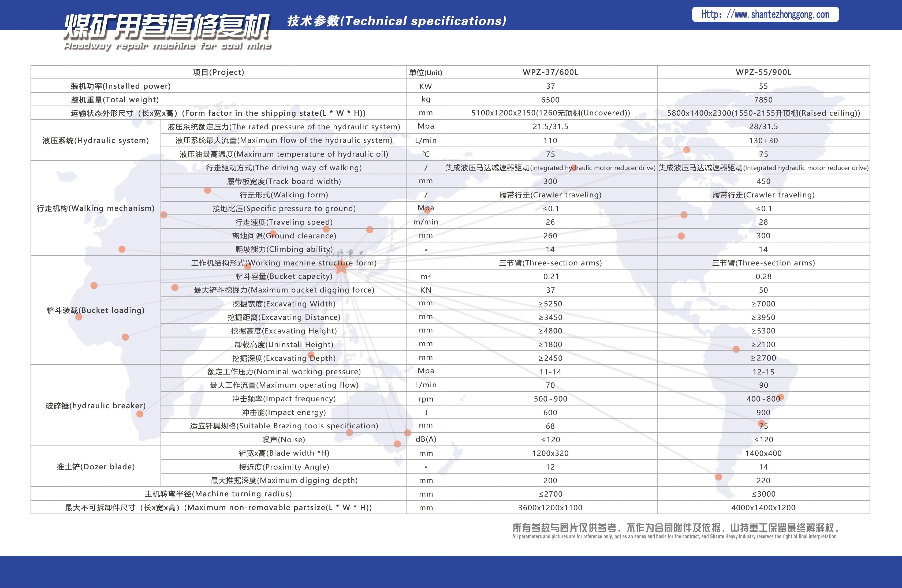The width and height of the screenshot is (902, 588).
Task: Select the Hydraulic system section label
Action: point(96,140)
